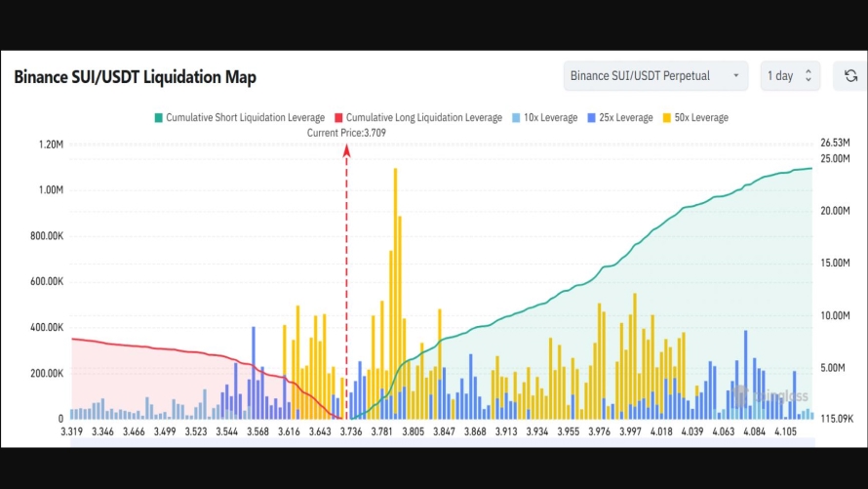Open the Binance SUI/USDT Perpetual dropdown
868x489 pixels.
coord(655,76)
